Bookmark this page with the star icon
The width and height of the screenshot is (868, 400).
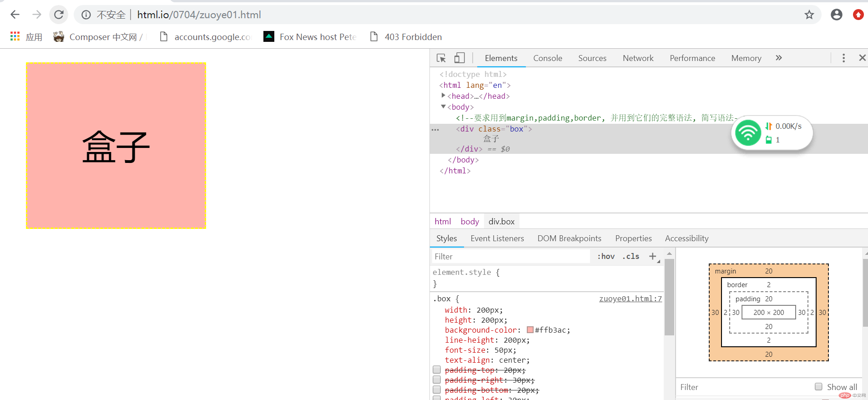809,15
